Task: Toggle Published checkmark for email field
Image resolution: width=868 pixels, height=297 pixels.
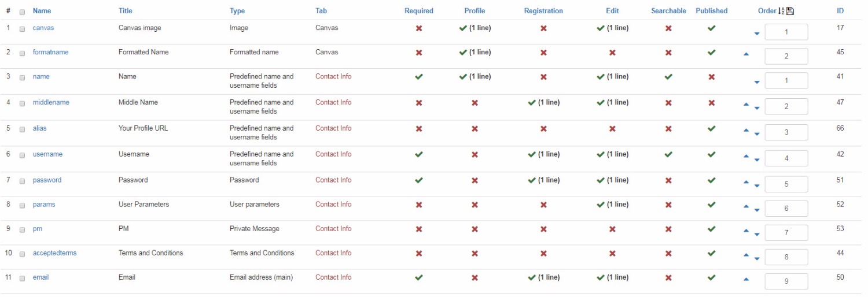Action: [712, 277]
